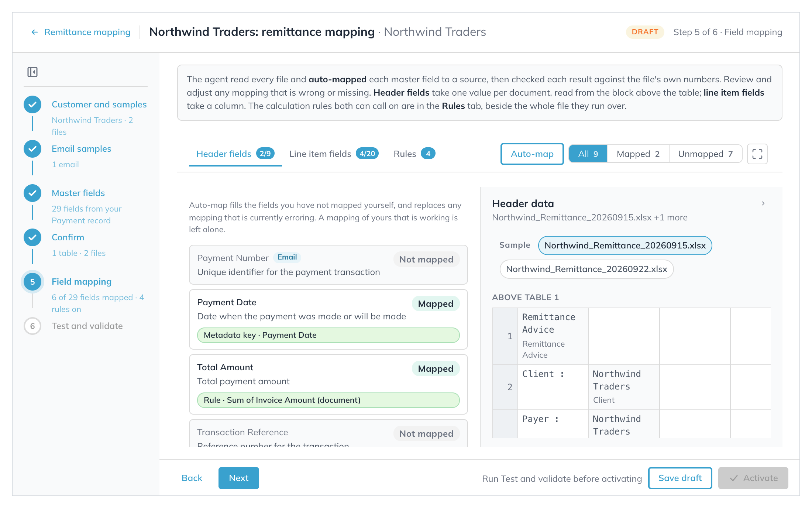The height and width of the screenshot is (508, 812).
Task: Click the Auto-map button
Action: click(x=532, y=154)
